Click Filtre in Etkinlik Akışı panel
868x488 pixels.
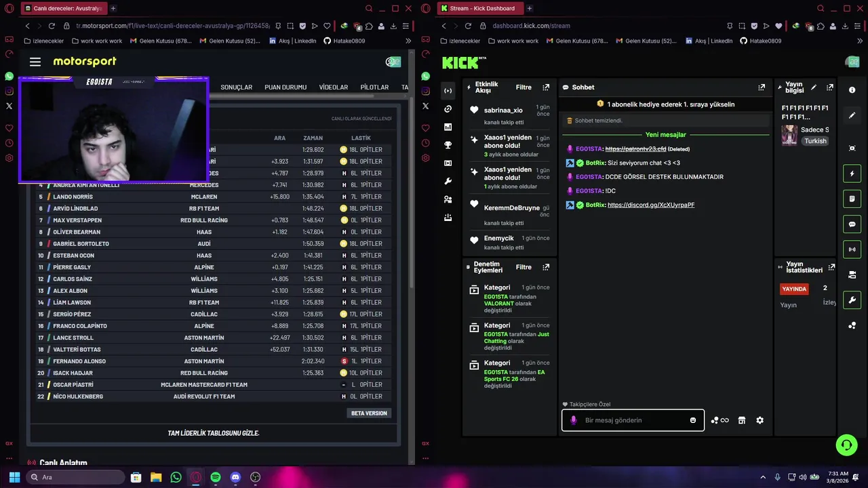[x=524, y=87]
